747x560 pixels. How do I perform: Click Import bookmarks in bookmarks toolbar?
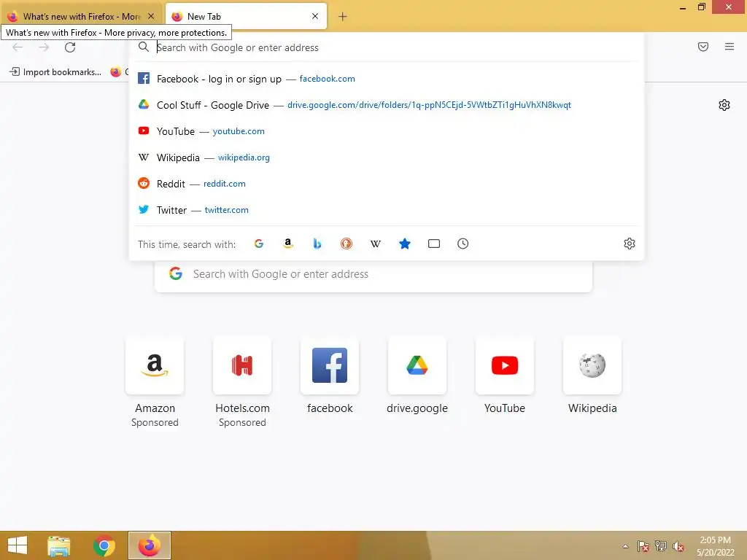click(x=55, y=72)
